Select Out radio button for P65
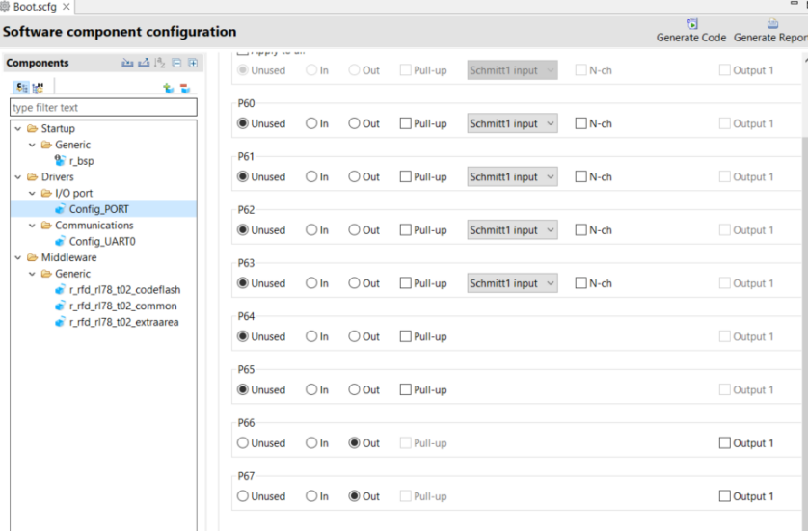Viewport: 808px width, 532px height. [354, 389]
